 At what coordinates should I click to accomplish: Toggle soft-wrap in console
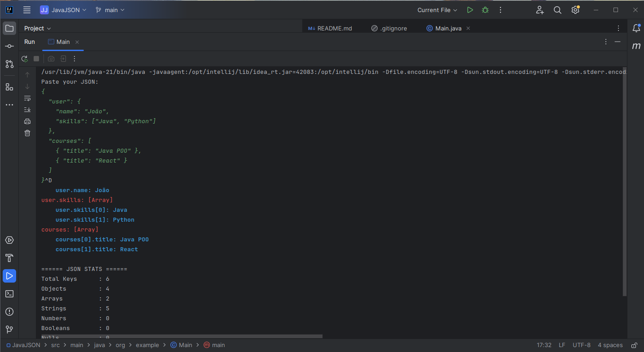pos(27,98)
